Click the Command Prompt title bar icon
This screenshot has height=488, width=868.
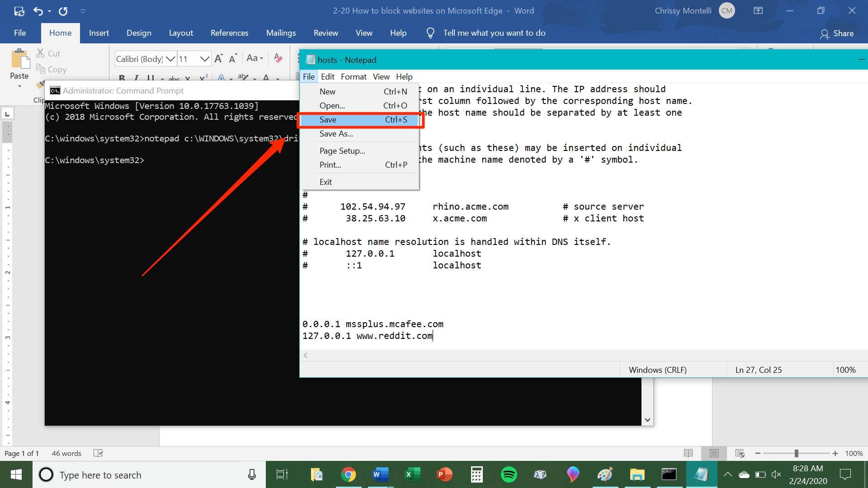pyautogui.click(x=55, y=91)
